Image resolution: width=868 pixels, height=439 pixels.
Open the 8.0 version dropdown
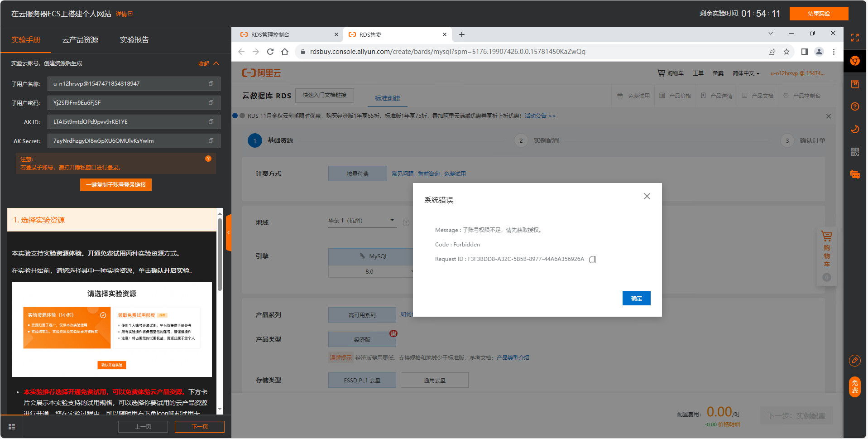click(371, 271)
